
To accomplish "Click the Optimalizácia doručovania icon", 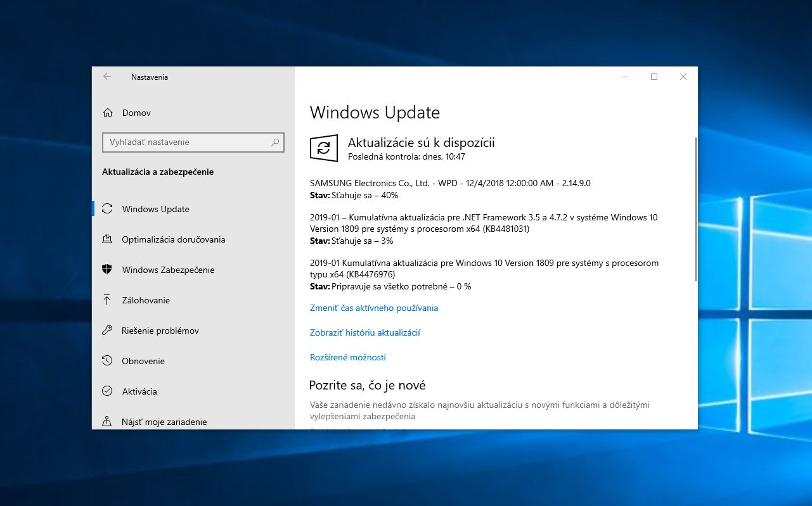I will coord(107,239).
